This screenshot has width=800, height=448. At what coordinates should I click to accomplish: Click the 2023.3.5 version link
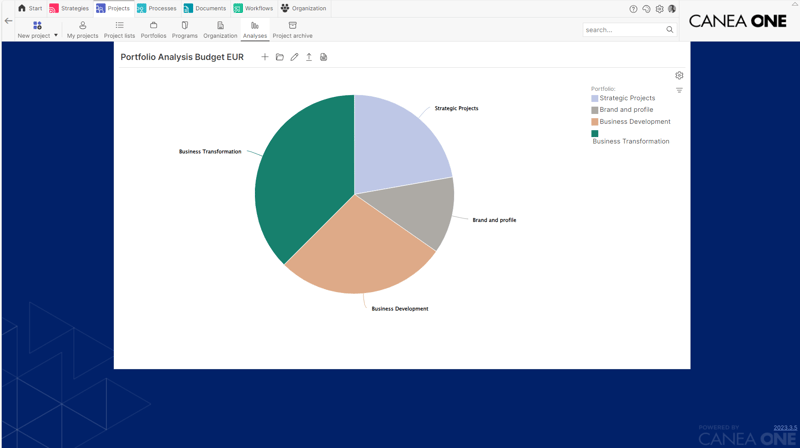(785, 428)
